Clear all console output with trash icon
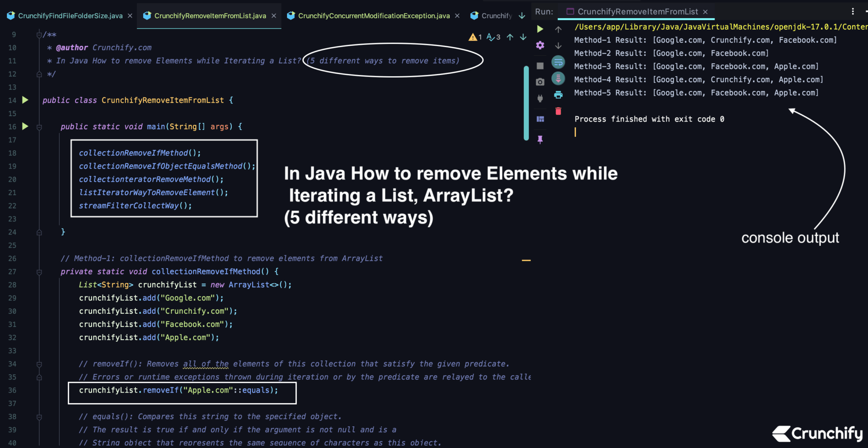The image size is (868, 448). (x=558, y=111)
